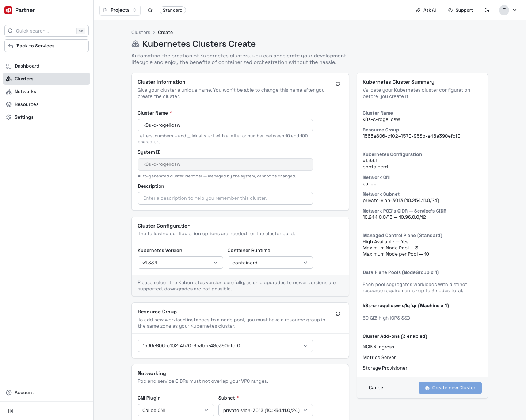Click the Standard plan badge
The height and width of the screenshot is (420, 526).
click(x=172, y=10)
